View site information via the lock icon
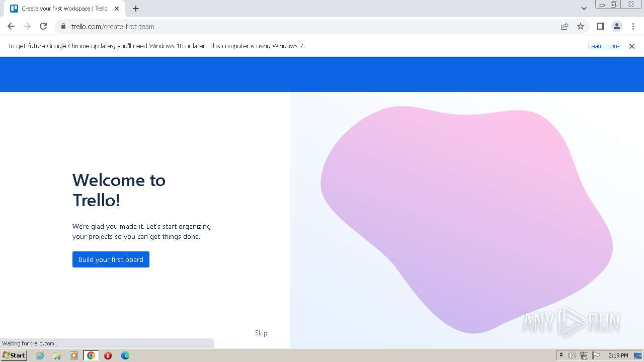The image size is (644, 362). 63,26
